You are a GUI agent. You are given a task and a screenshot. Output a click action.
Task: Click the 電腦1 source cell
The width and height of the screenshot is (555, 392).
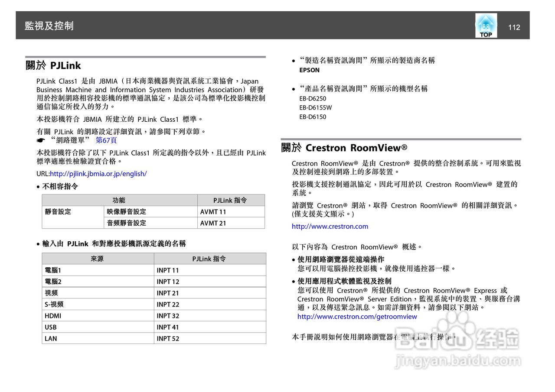[x=98, y=270]
